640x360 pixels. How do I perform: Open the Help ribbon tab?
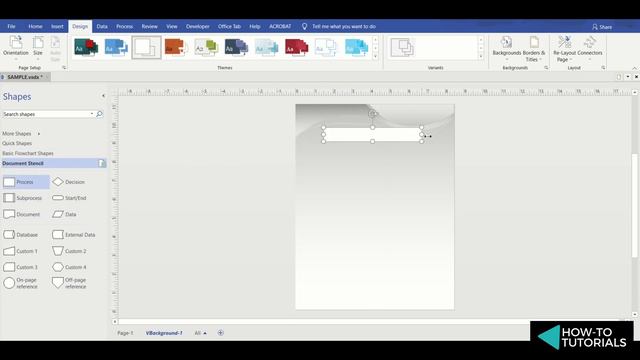point(255,27)
